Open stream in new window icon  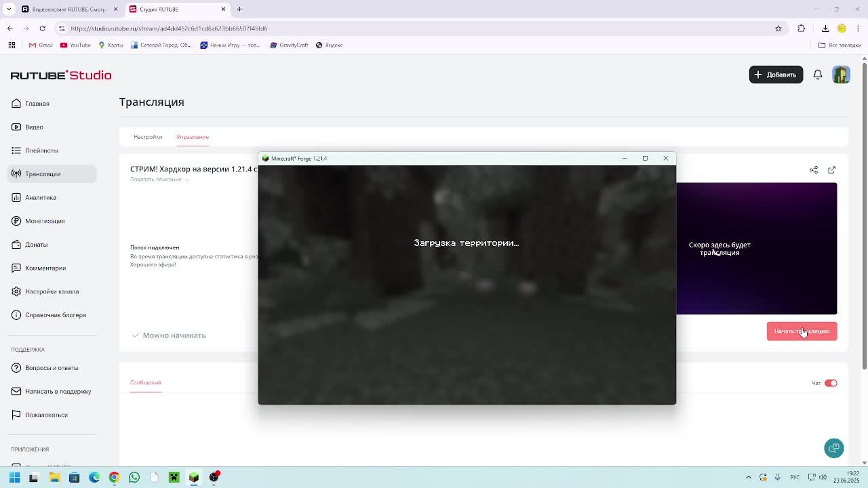[x=832, y=169]
